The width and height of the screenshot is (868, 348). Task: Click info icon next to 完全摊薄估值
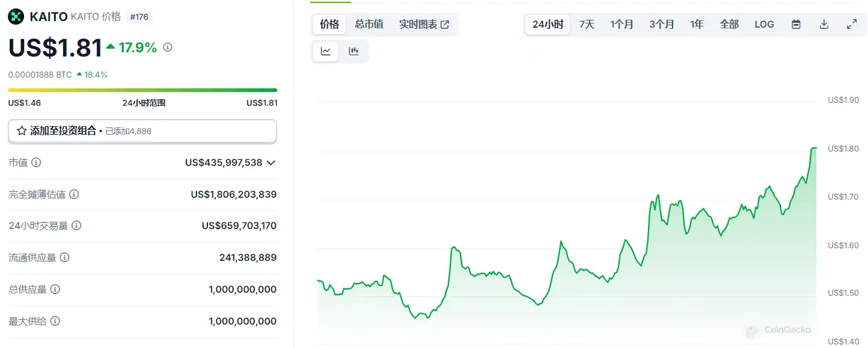74,194
